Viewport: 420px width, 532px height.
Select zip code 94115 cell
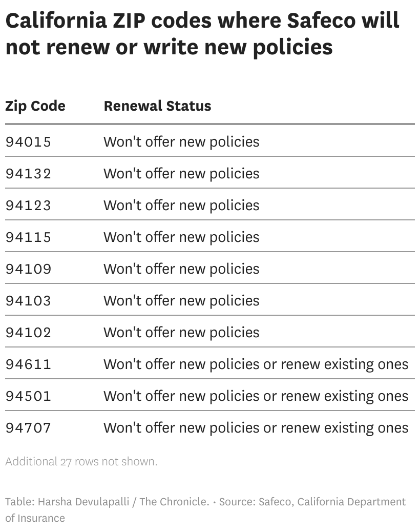(29, 237)
